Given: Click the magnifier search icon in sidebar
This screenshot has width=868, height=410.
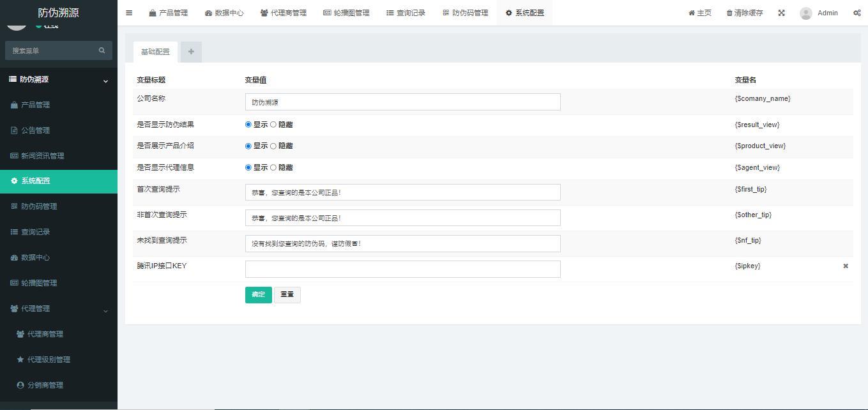Looking at the screenshot, I should click(102, 50).
